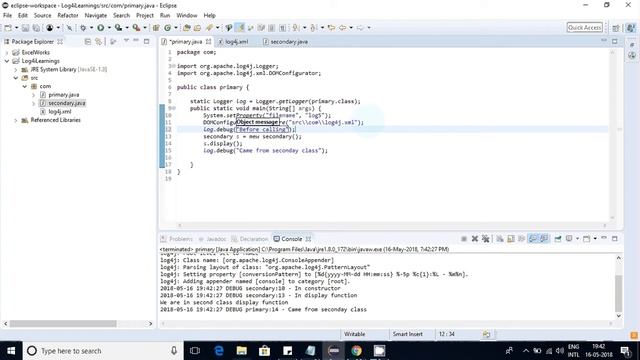Toggle Word Wrap in Console toolbar
The image size is (640, 360).
tap(522, 239)
